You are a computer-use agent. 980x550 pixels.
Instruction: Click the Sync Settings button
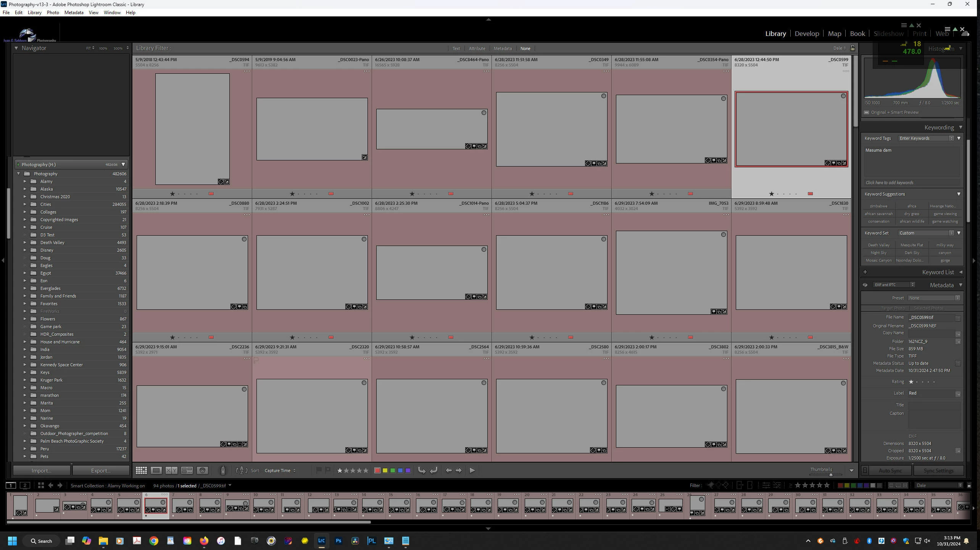click(938, 471)
